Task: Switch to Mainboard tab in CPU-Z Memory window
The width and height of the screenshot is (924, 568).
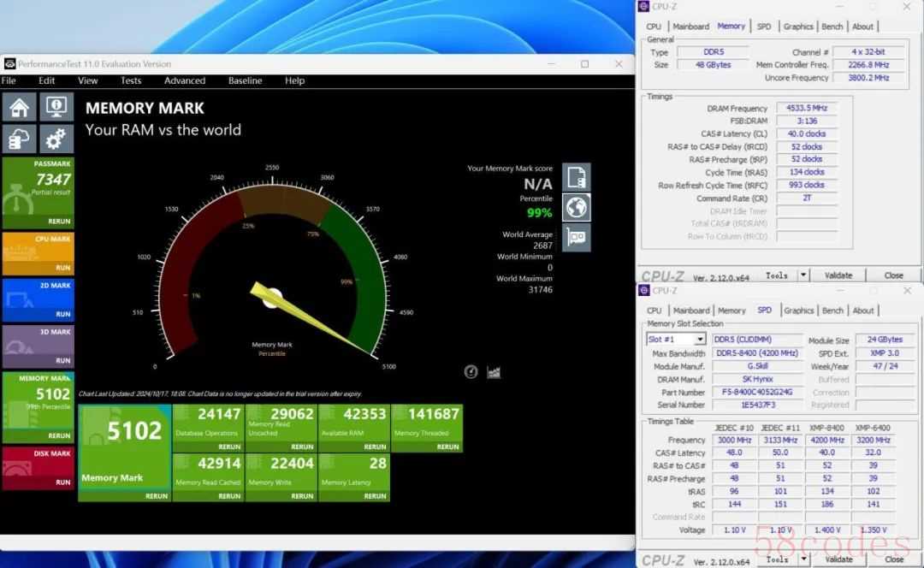Action: (690, 27)
